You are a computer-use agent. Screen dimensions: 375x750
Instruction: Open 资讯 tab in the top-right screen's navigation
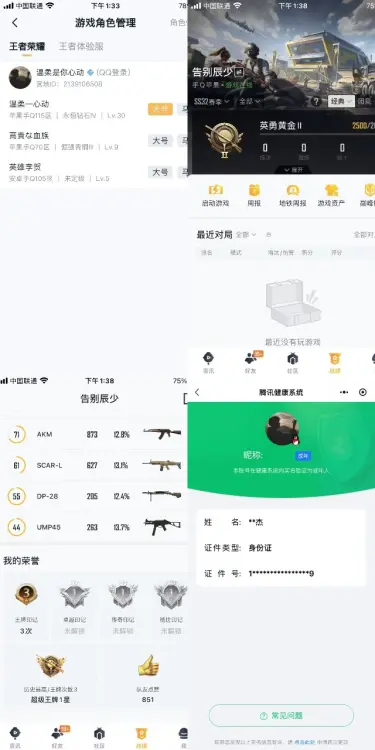pos(208,363)
